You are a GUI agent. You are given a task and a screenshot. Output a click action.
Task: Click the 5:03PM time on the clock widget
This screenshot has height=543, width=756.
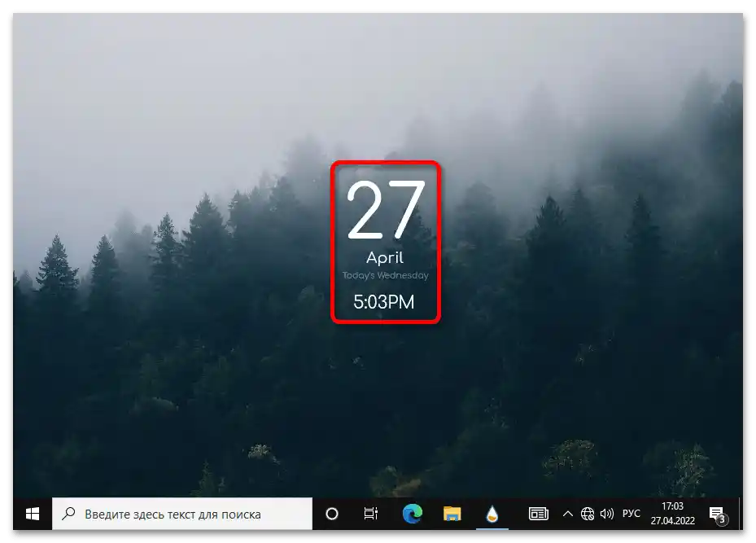click(383, 302)
